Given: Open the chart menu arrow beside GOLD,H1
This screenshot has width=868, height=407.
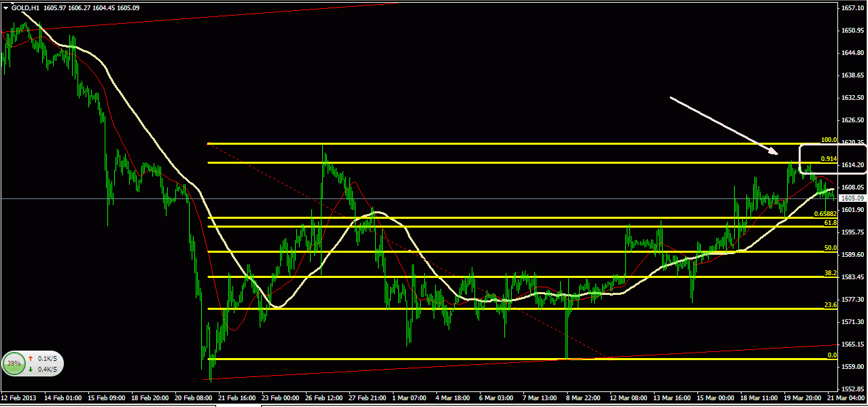Looking at the screenshot, I should (6, 8).
